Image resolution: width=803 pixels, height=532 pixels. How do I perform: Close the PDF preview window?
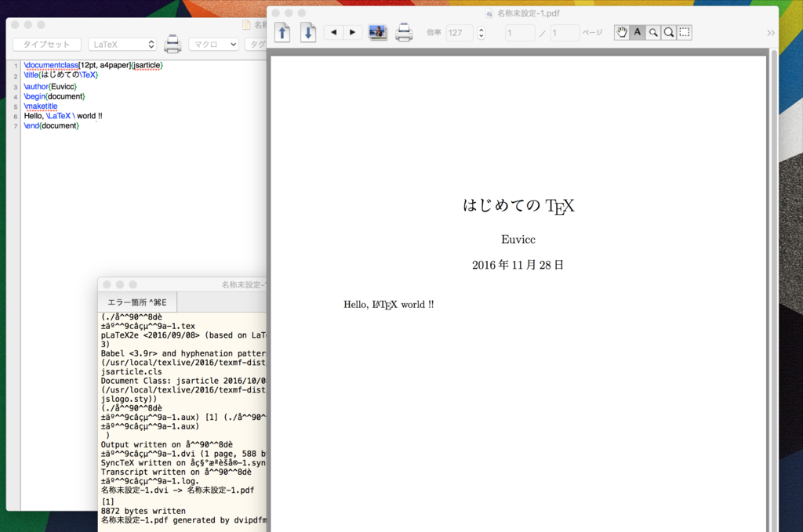276,13
